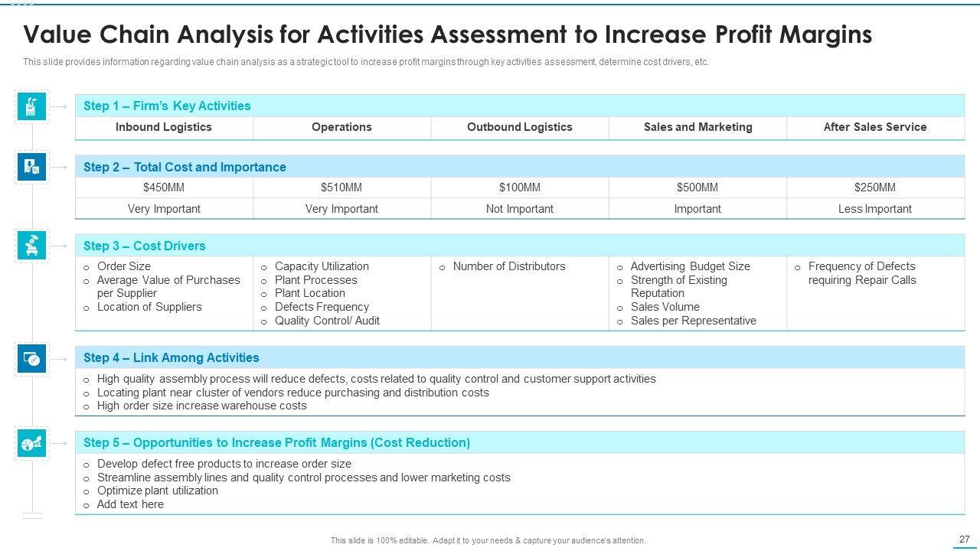Click the "Plant Processes" bullet
The height and width of the screenshot is (551, 980).
pyautogui.click(x=316, y=280)
